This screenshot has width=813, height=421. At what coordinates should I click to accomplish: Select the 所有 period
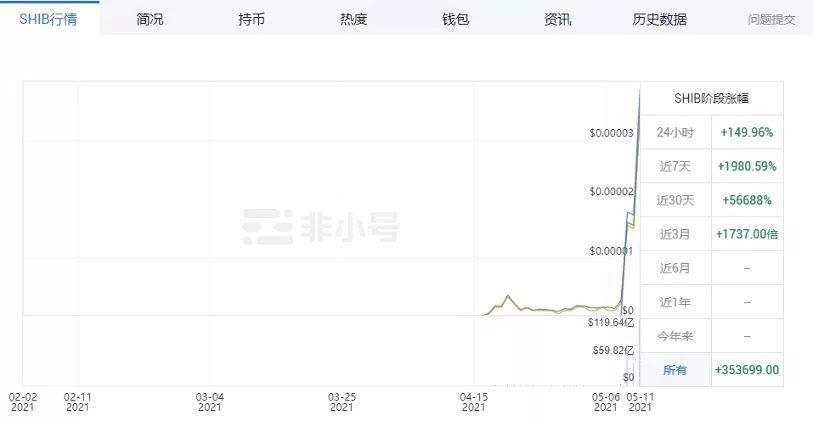click(x=675, y=370)
